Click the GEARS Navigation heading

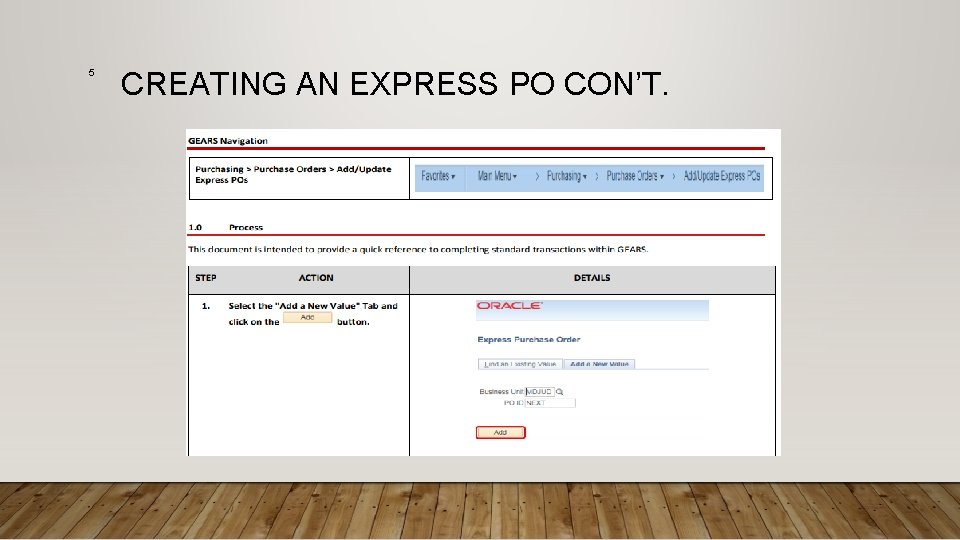pyautogui.click(x=228, y=141)
